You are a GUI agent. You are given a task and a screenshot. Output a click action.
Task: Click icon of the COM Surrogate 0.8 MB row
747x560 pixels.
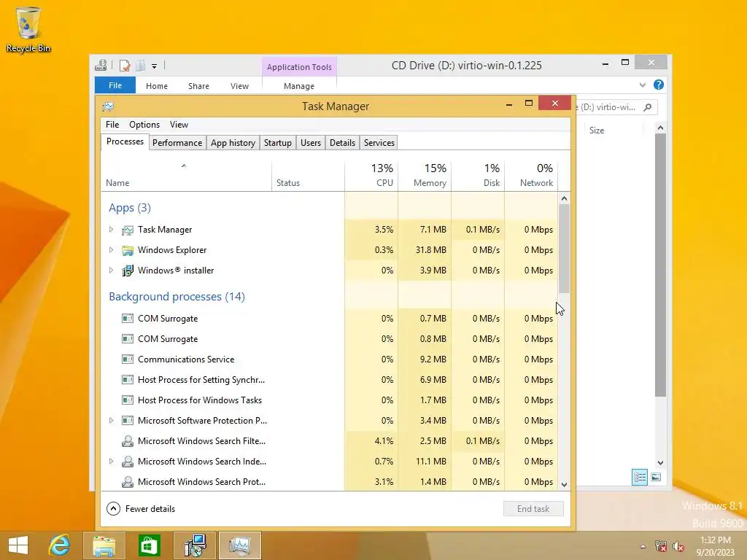127,339
